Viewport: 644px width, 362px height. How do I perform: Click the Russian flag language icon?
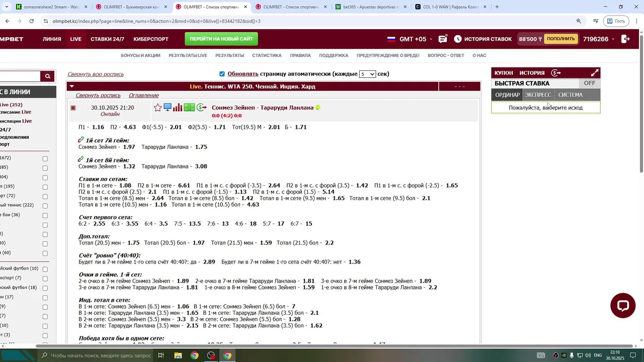coord(391,39)
